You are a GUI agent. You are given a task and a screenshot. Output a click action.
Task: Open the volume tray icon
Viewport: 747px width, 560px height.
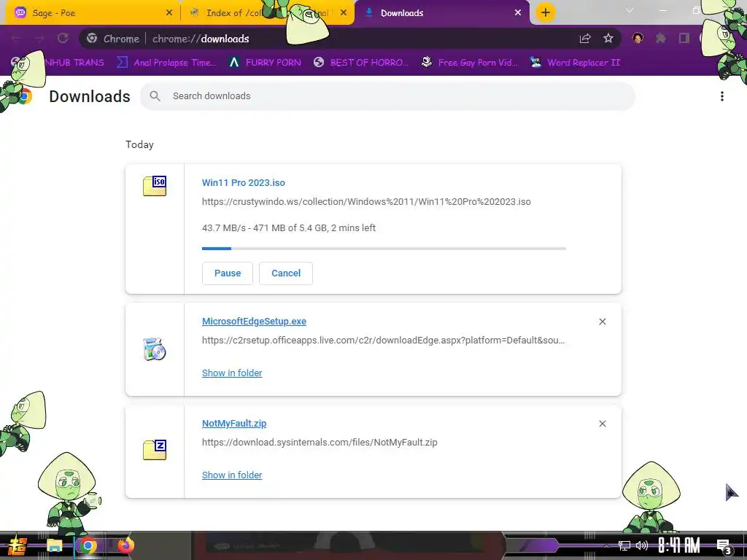[642, 545]
